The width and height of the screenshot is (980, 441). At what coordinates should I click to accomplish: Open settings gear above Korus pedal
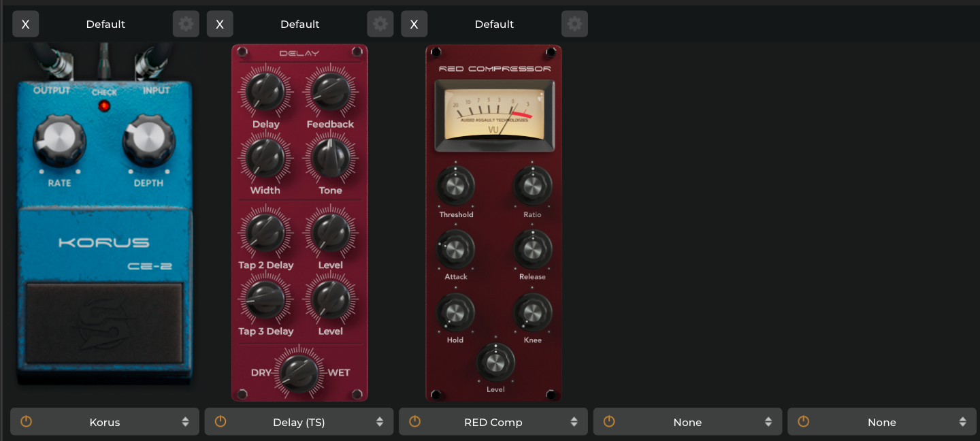186,24
